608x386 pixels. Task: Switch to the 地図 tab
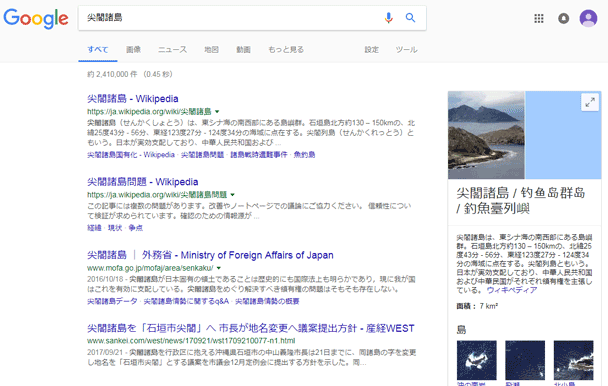(212, 50)
